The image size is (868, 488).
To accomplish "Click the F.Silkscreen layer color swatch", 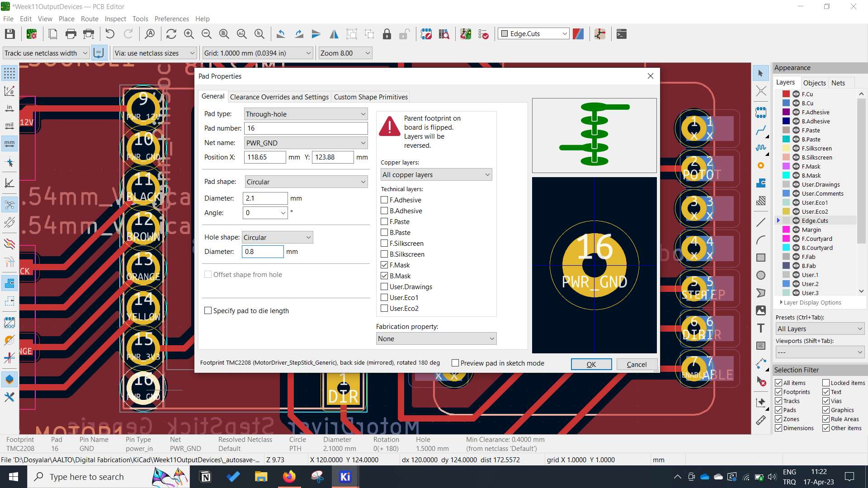I will (x=786, y=148).
